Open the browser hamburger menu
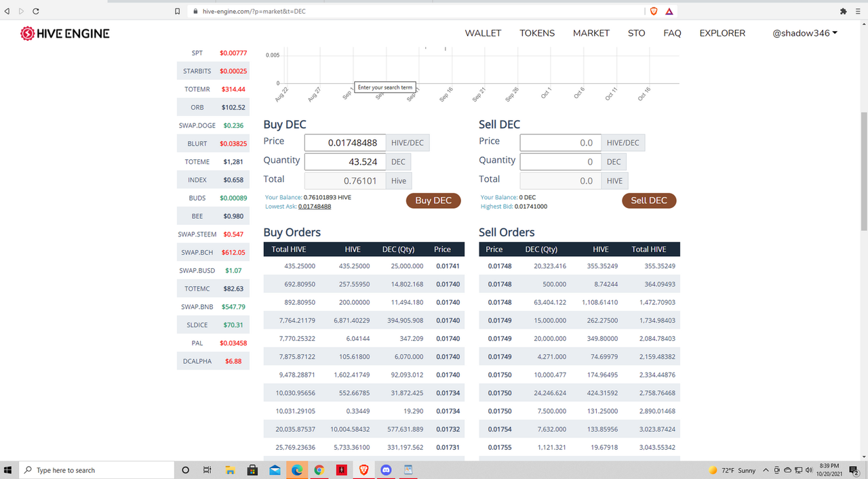Image resolution: width=868 pixels, height=479 pixels. click(x=858, y=11)
